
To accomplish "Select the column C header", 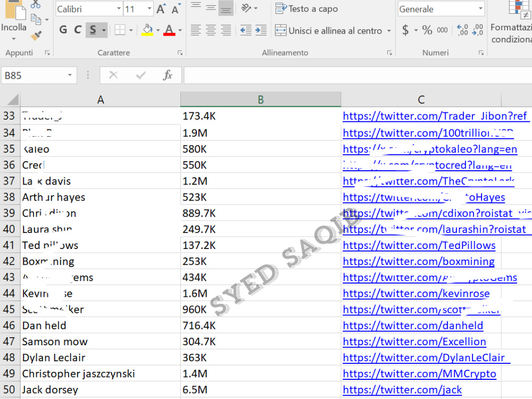I will [421, 99].
